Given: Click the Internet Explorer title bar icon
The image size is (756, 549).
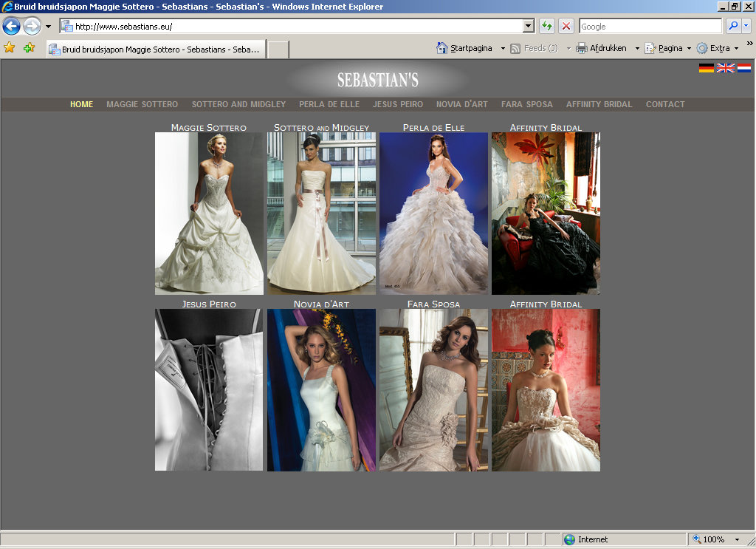Looking at the screenshot, I should point(7,6).
